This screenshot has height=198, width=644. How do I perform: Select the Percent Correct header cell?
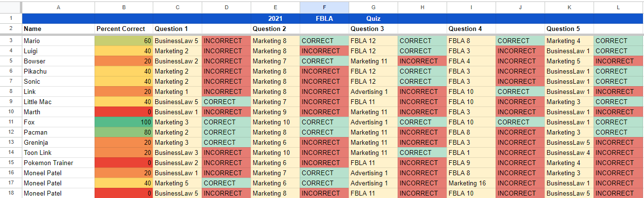(x=124, y=29)
